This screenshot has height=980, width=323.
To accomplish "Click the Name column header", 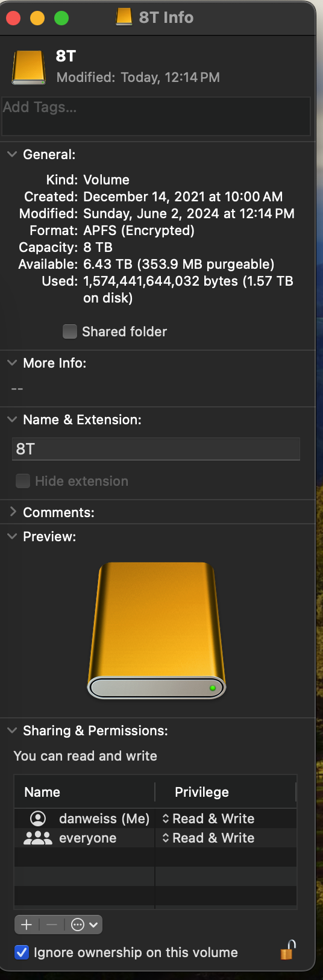I will pyautogui.click(x=84, y=792).
